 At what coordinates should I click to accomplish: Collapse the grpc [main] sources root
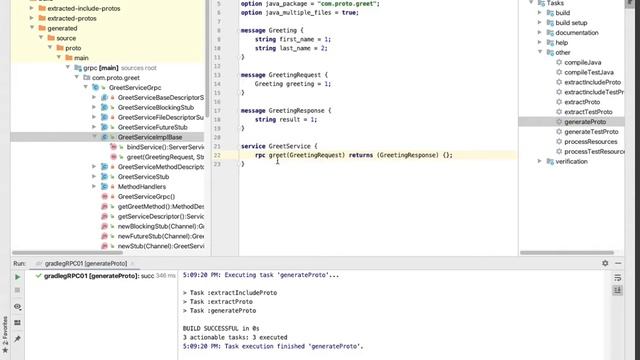[x=68, y=68]
